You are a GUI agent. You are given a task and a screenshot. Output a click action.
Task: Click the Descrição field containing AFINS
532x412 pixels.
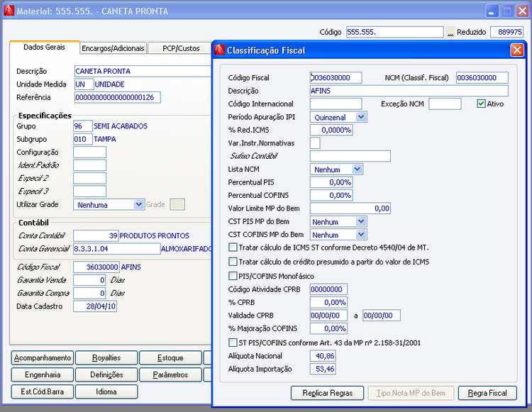(409, 91)
